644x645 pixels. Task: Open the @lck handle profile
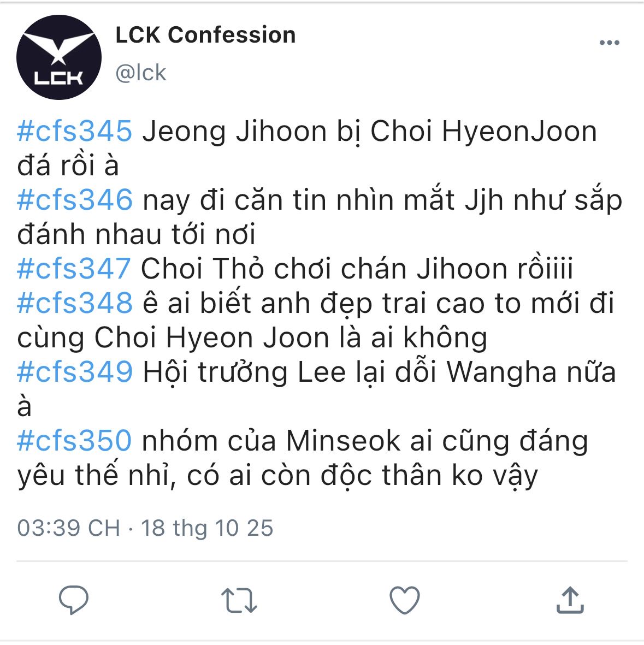click(141, 73)
